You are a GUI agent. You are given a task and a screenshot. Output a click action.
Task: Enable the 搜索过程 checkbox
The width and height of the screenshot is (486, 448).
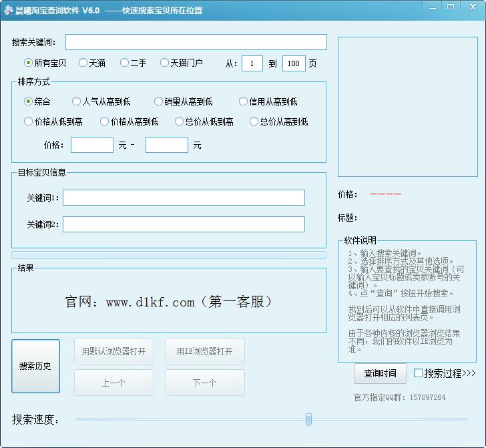pos(418,373)
